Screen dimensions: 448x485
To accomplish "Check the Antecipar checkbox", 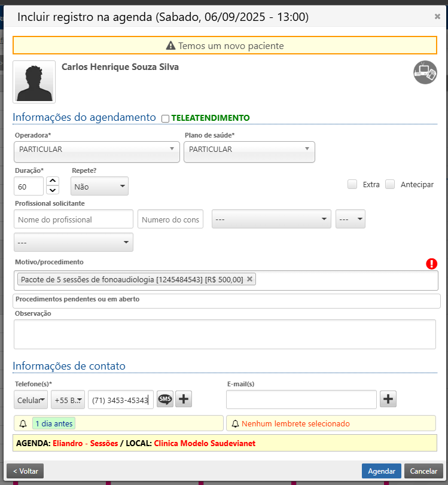I will [390, 184].
